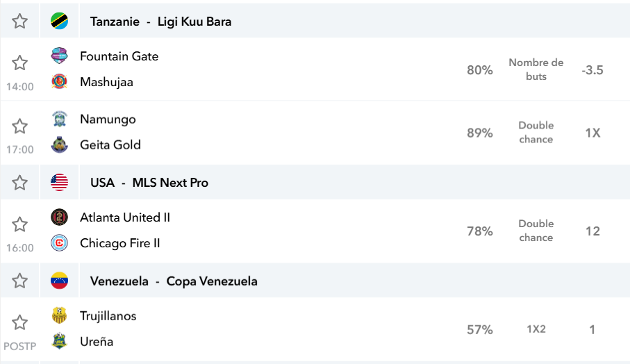Screen dimensions: 630x364
Task: Open Mashujaa team logo
Action: coord(59,81)
